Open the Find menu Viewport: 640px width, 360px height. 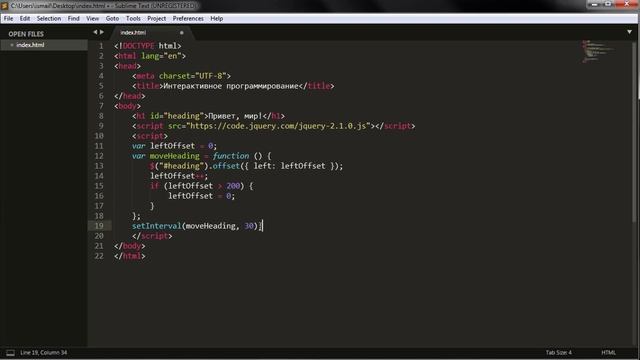tap(73, 19)
